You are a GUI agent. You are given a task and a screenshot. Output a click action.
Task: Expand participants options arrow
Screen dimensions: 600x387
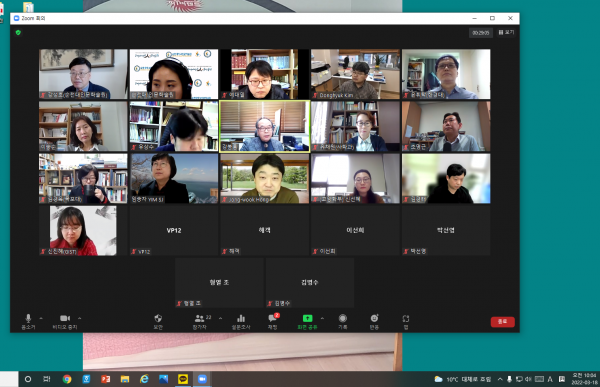220,318
